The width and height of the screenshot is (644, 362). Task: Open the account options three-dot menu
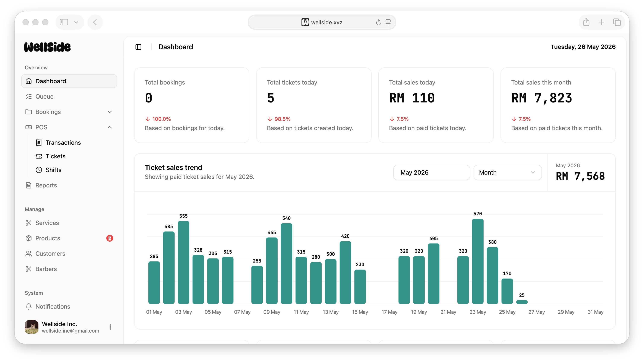point(110,327)
